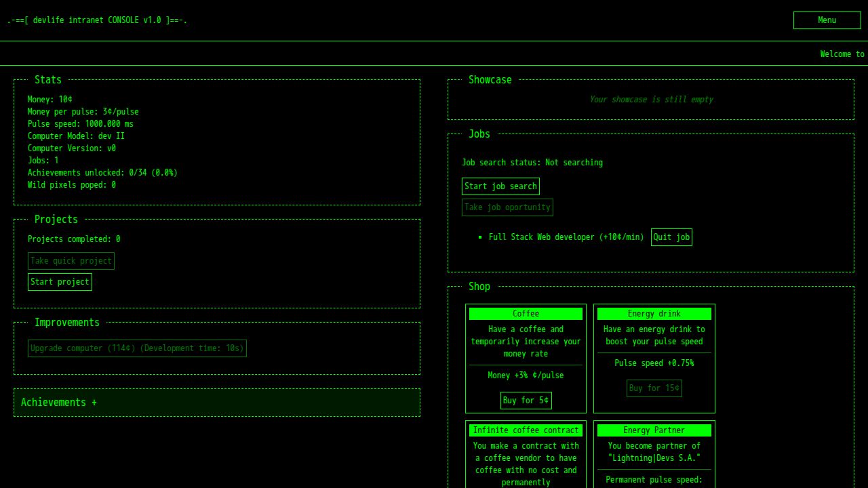Click Computer Version: v0 line
The width and height of the screenshot is (868, 488).
click(72, 148)
